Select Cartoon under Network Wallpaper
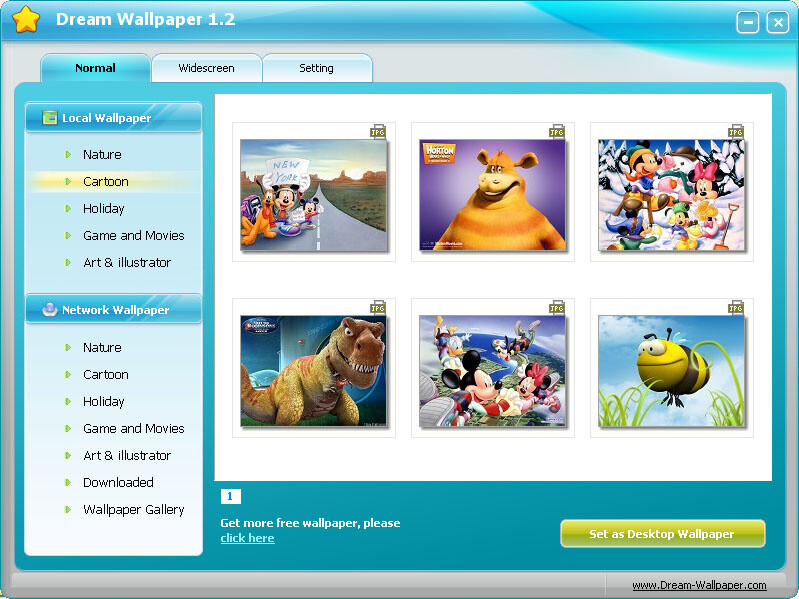The height and width of the screenshot is (599, 799). (105, 374)
